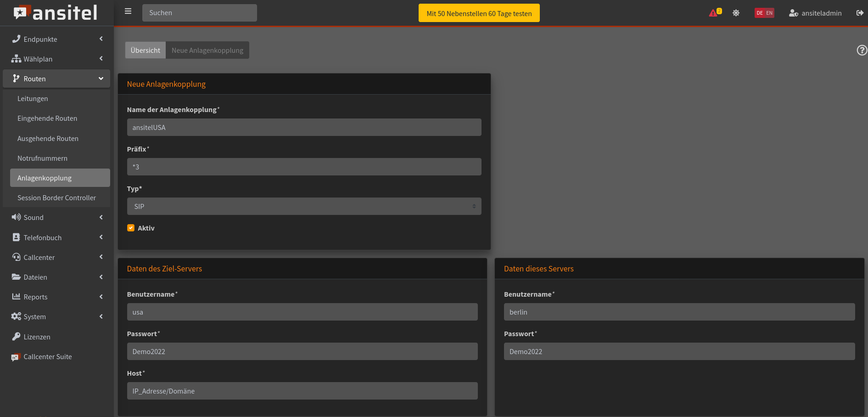Image resolution: width=868 pixels, height=417 pixels.
Task: Switch to the Übersicht tab
Action: 145,50
